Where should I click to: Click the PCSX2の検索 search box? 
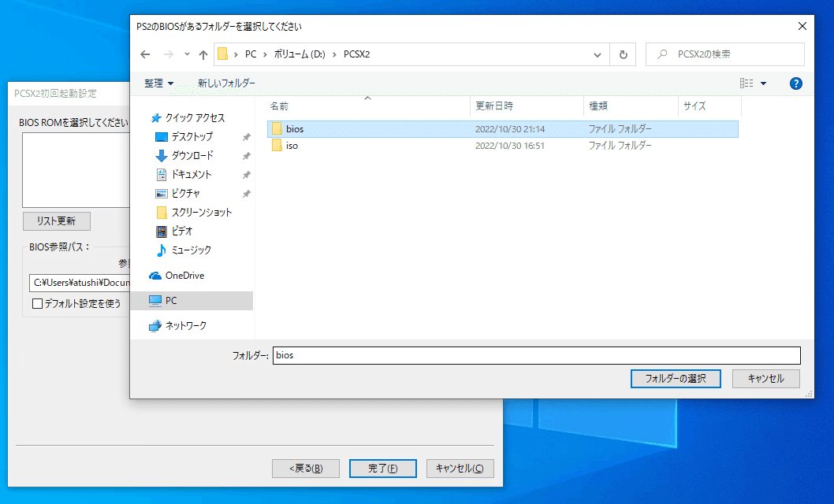coord(725,54)
